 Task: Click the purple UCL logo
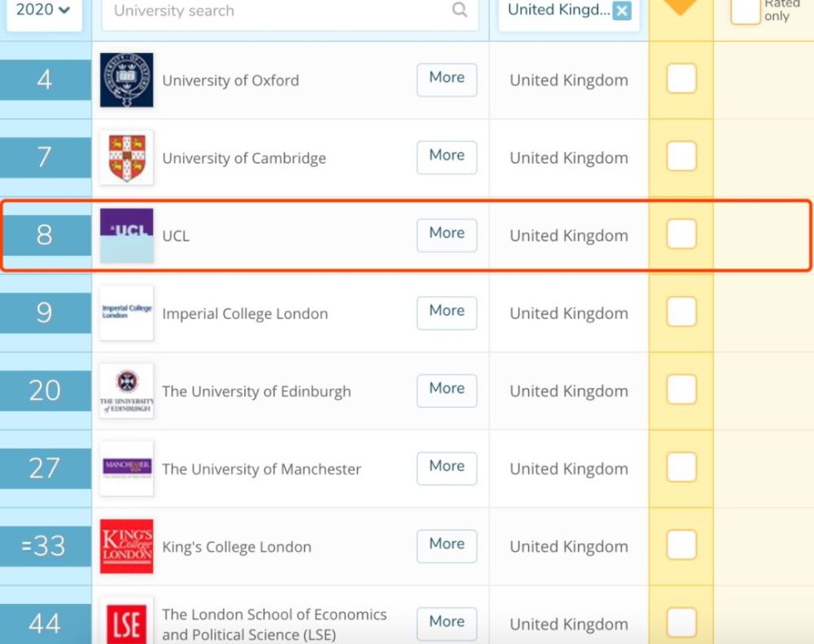126,235
